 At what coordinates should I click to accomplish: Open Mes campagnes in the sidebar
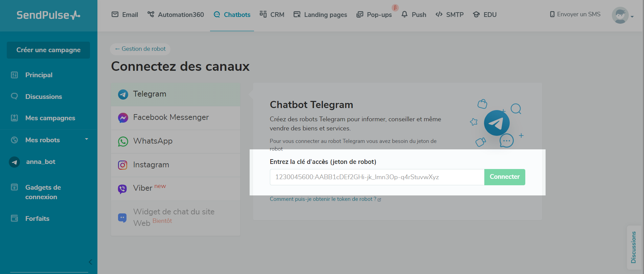50,118
